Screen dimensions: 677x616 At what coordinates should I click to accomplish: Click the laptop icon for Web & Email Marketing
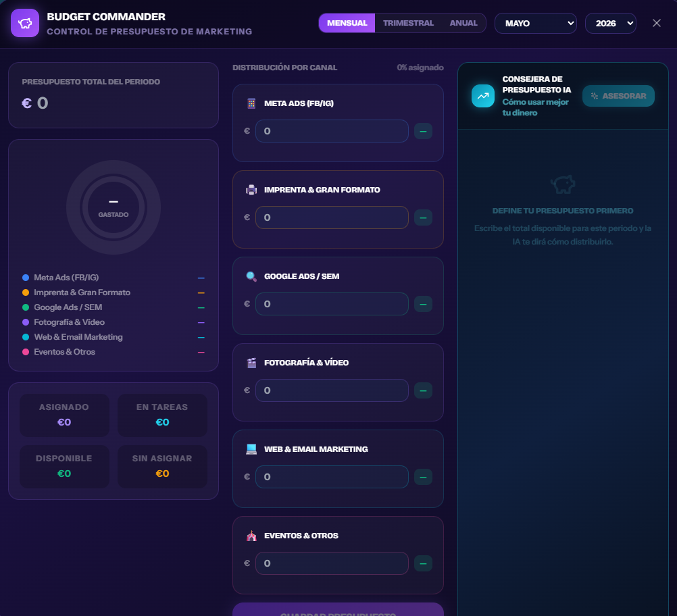click(x=251, y=449)
